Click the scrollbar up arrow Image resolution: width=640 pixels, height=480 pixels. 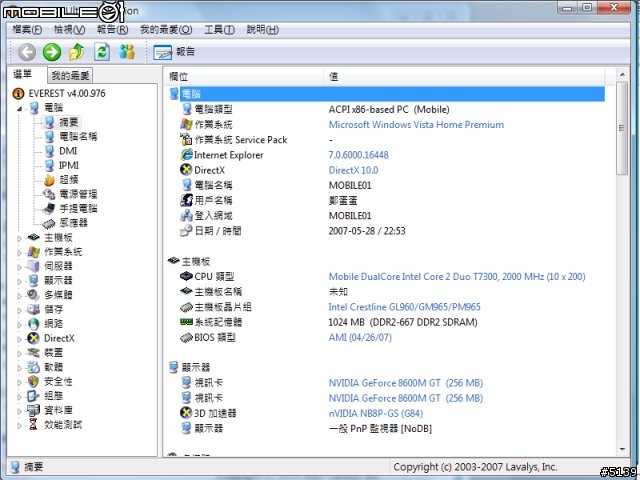(x=622, y=75)
